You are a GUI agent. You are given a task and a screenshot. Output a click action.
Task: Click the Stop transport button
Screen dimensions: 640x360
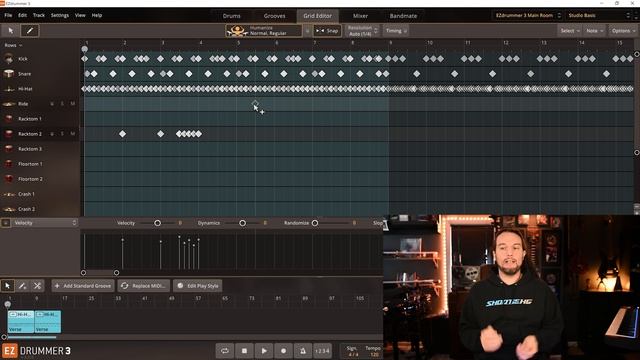pyautogui.click(x=244, y=351)
